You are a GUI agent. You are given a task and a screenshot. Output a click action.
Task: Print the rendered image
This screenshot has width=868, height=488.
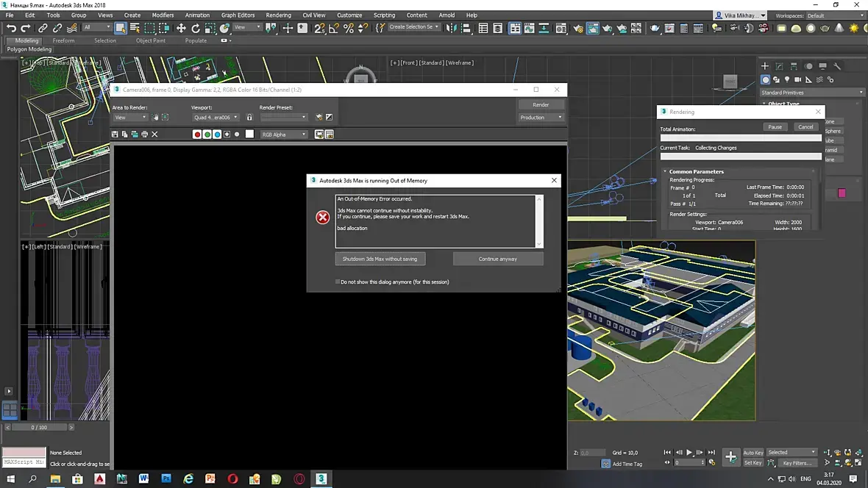click(x=144, y=134)
